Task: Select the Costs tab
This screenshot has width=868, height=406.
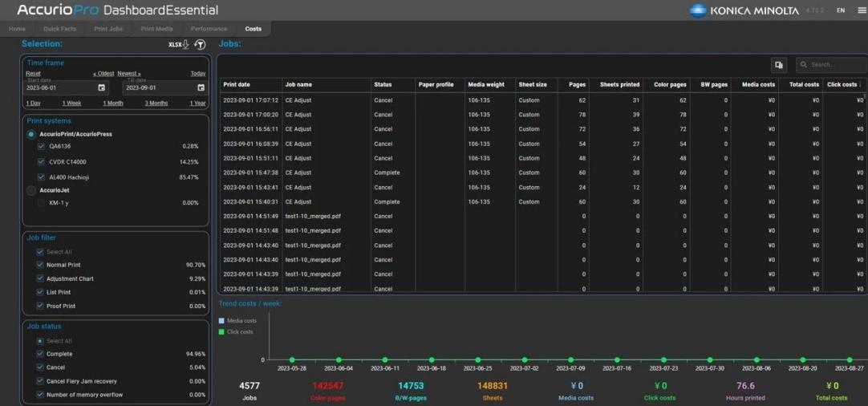Action: click(253, 29)
